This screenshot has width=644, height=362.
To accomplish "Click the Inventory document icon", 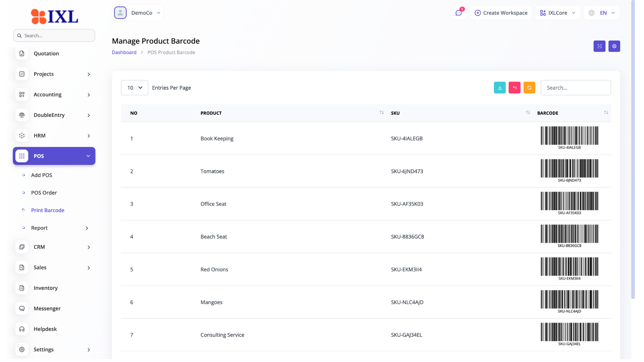I will (22, 288).
